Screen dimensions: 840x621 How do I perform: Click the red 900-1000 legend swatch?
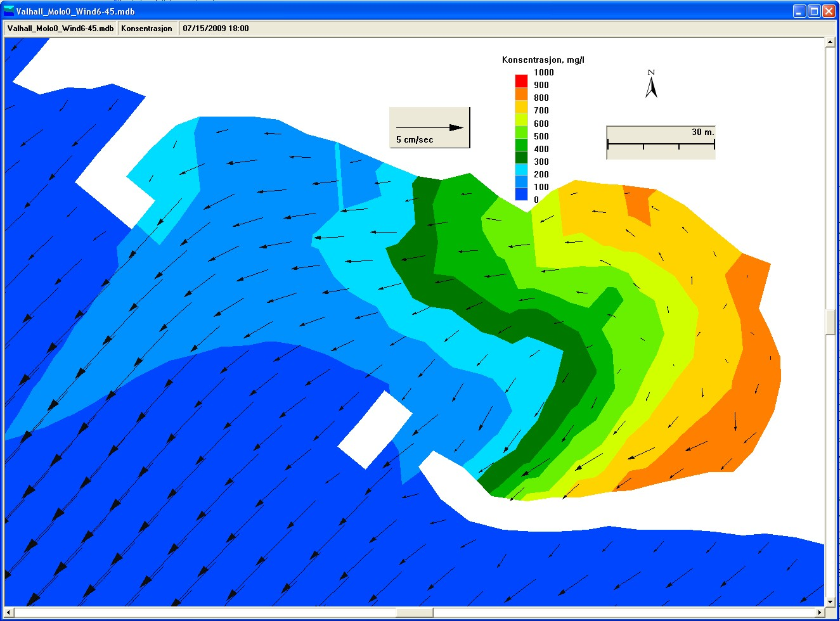521,80
